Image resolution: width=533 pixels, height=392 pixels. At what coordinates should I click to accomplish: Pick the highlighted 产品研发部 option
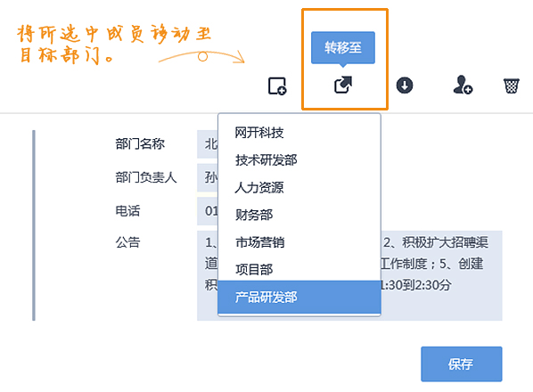click(x=299, y=297)
